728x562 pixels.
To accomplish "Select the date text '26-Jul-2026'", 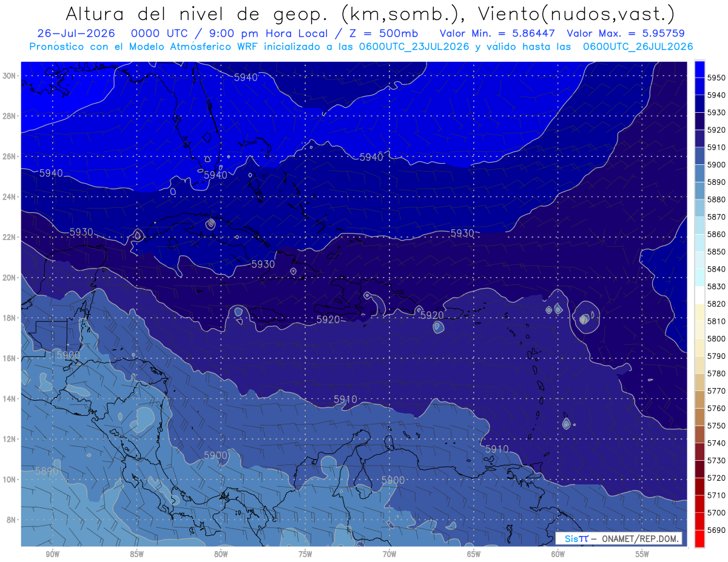I will click(x=76, y=33).
